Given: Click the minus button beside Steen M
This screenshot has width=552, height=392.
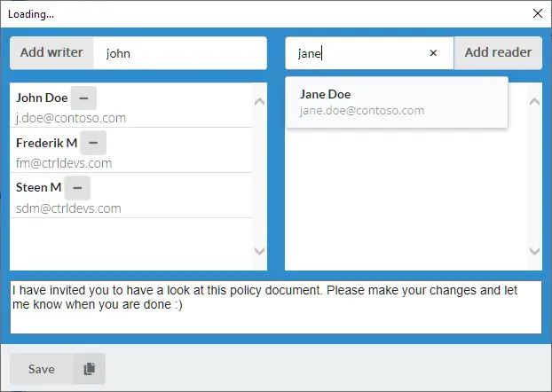Looking at the screenshot, I should point(77,188).
